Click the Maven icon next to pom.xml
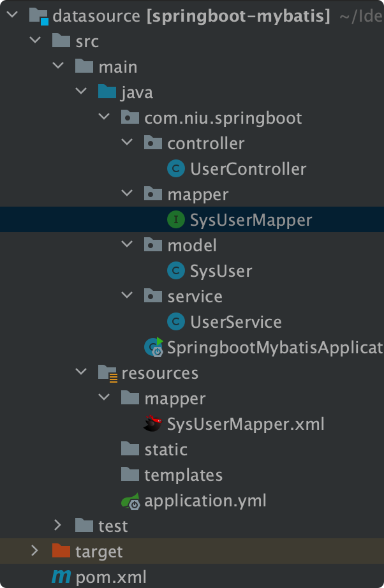 pyautogui.click(x=61, y=577)
